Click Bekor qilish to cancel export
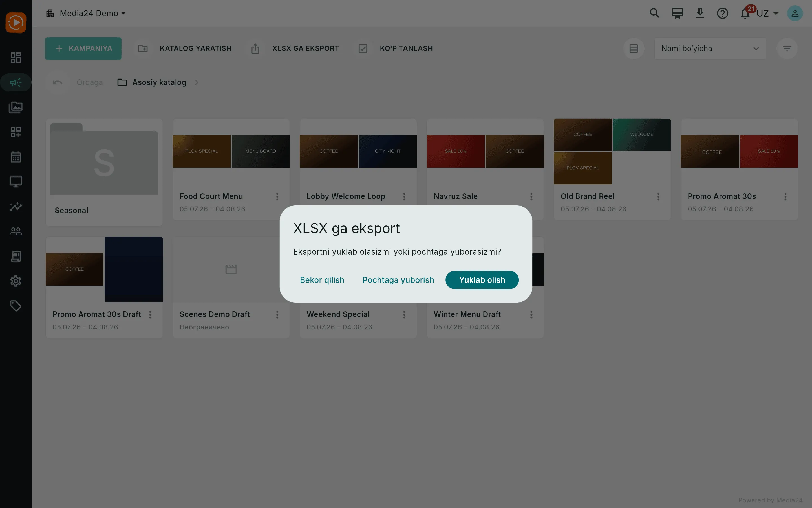The height and width of the screenshot is (508, 812). point(322,280)
